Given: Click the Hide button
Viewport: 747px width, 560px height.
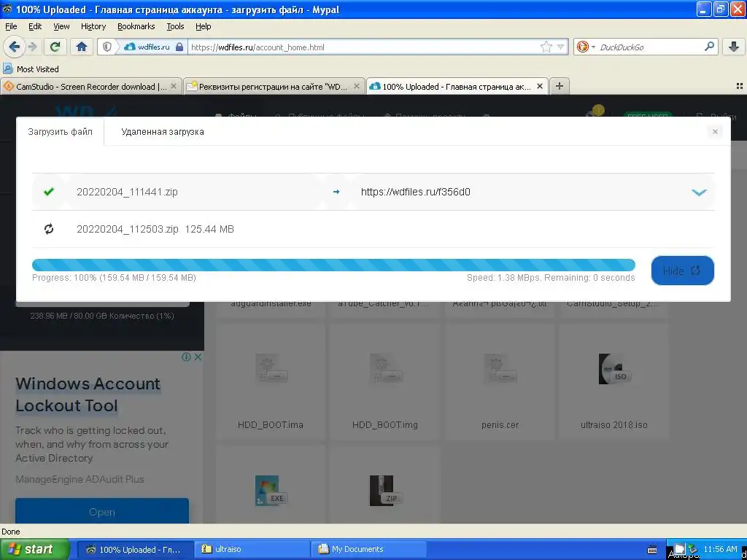Looking at the screenshot, I should (682, 271).
